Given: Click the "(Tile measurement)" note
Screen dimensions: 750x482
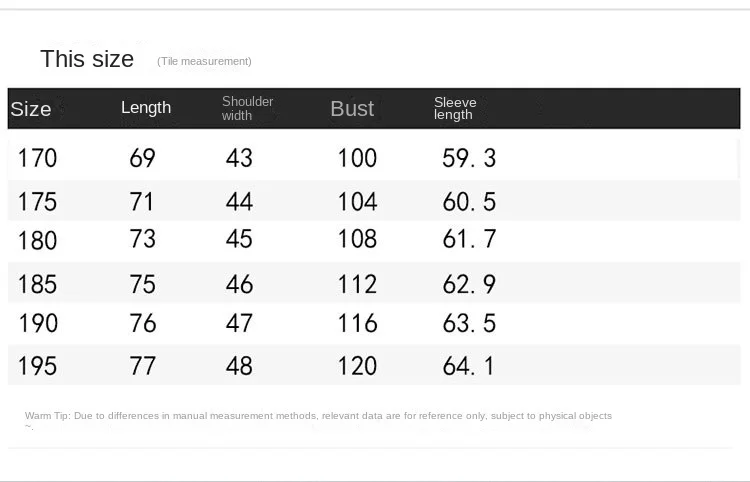Looking at the screenshot, I should pyautogui.click(x=204, y=61).
